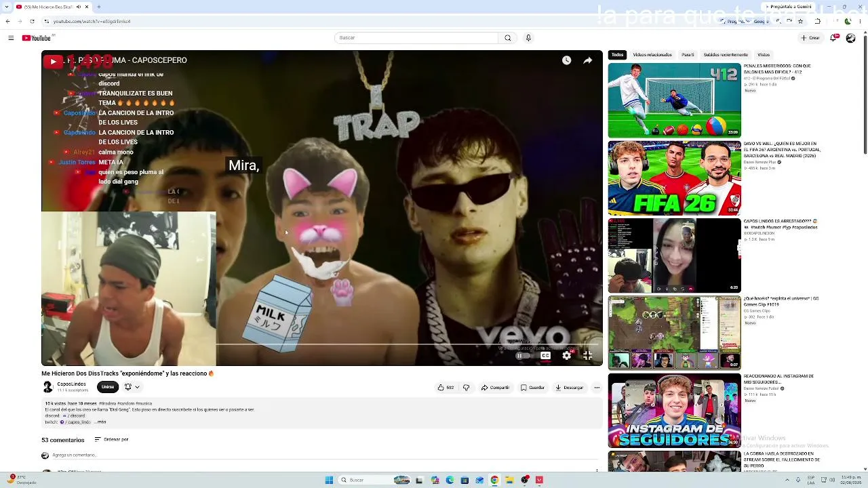This screenshot has height=488, width=868.
Task: Dislike the video with thumbs down
Action: tap(466, 388)
